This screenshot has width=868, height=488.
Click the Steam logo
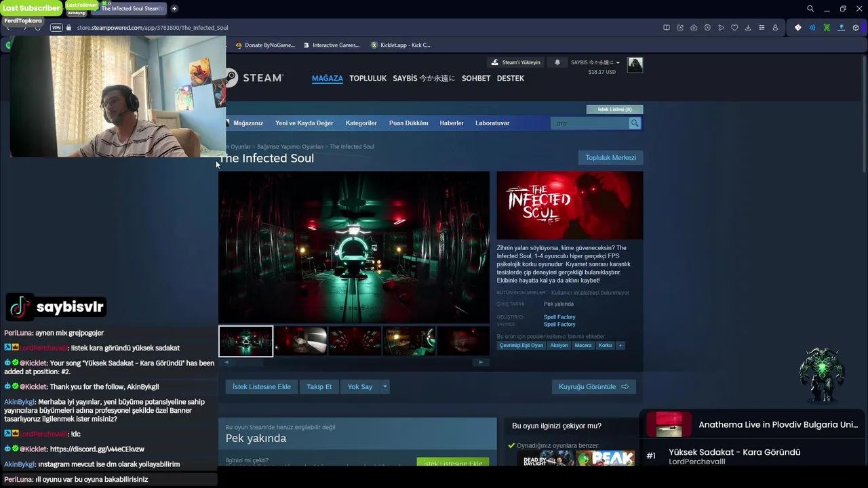pos(254,78)
